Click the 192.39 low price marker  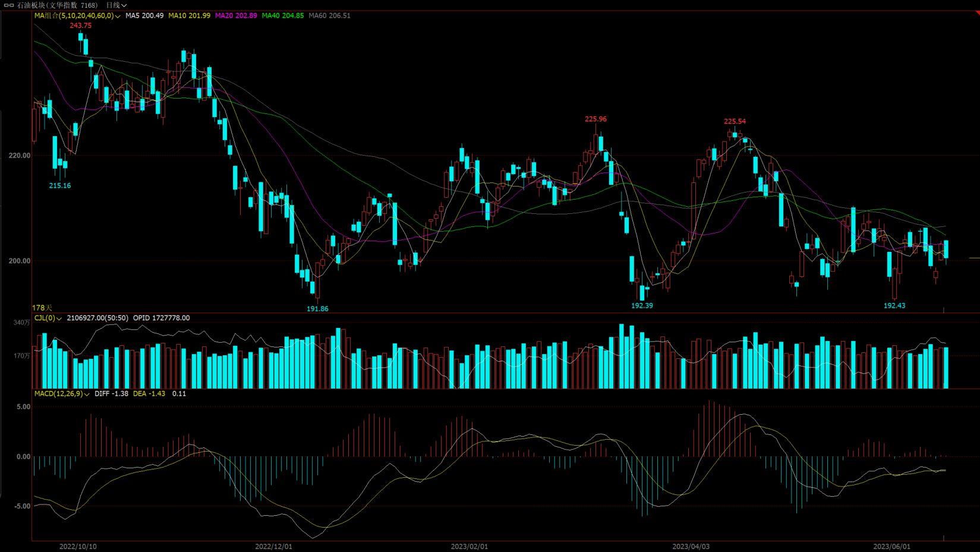[642, 305]
